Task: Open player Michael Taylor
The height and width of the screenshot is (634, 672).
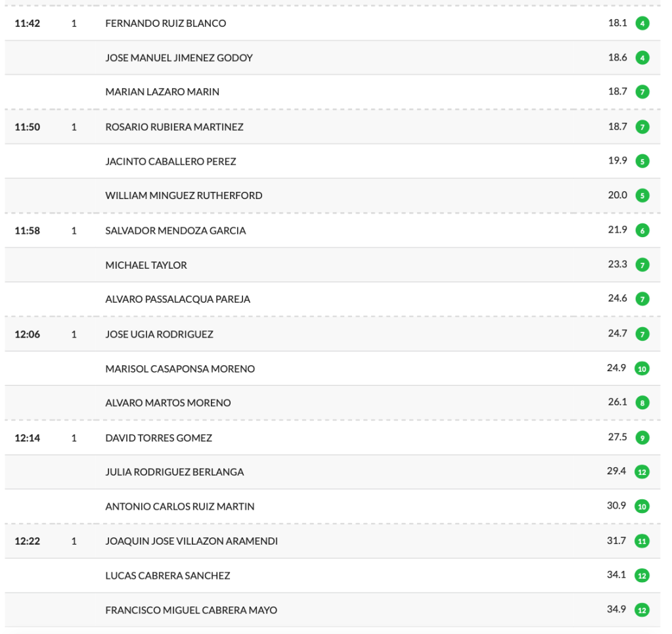Action: tap(146, 265)
